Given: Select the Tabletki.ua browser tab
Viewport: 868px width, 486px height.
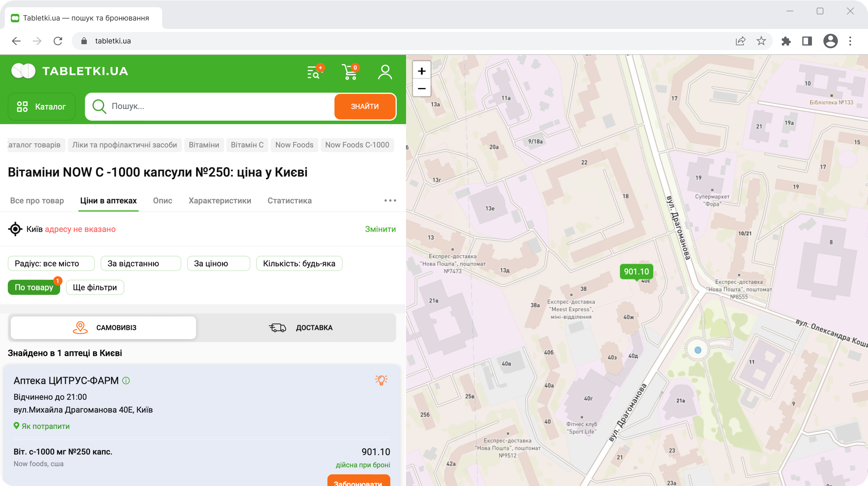Looking at the screenshot, I should pos(84,18).
